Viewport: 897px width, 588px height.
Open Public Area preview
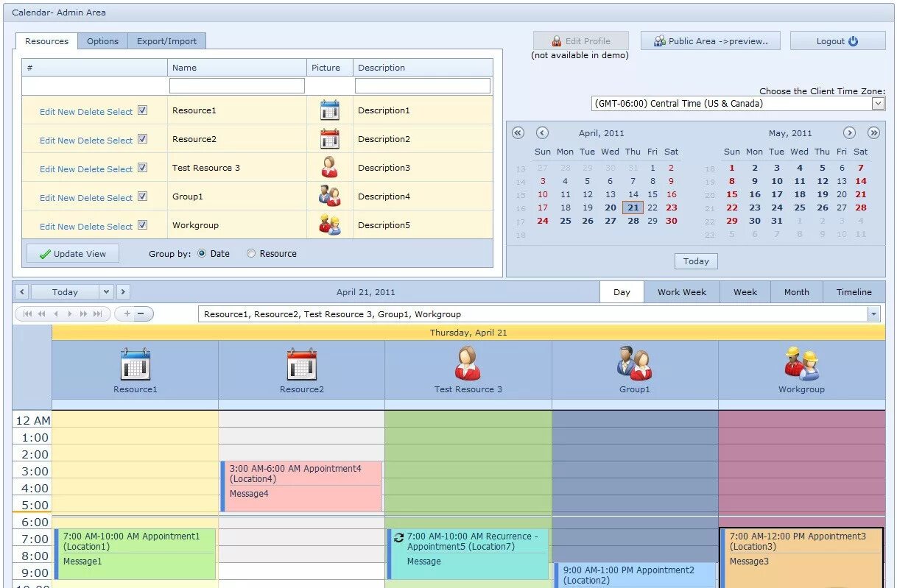(711, 41)
